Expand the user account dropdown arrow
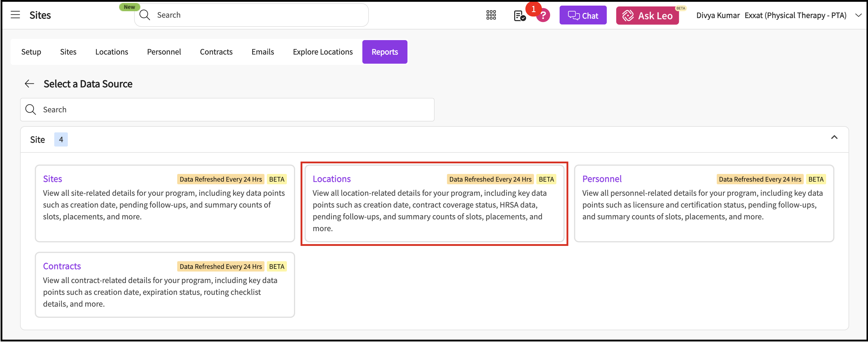 [858, 15]
